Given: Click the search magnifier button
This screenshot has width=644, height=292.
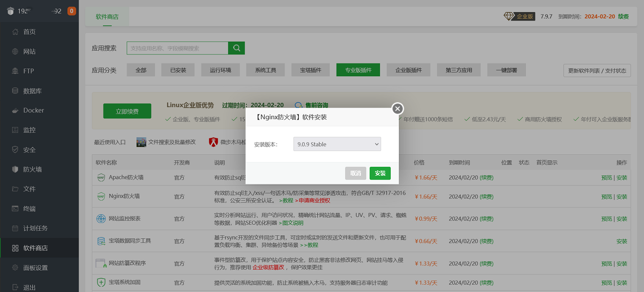Looking at the screenshot, I should 236,48.
